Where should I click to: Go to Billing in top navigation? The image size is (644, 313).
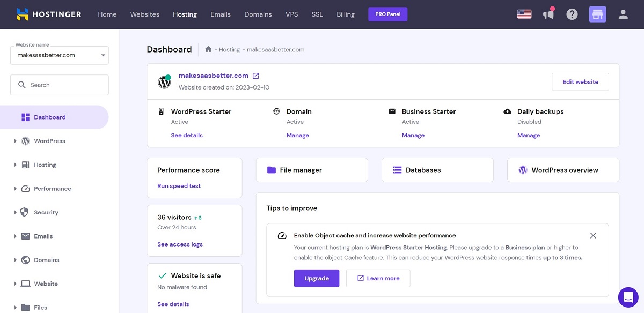pyautogui.click(x=345, y=14)
